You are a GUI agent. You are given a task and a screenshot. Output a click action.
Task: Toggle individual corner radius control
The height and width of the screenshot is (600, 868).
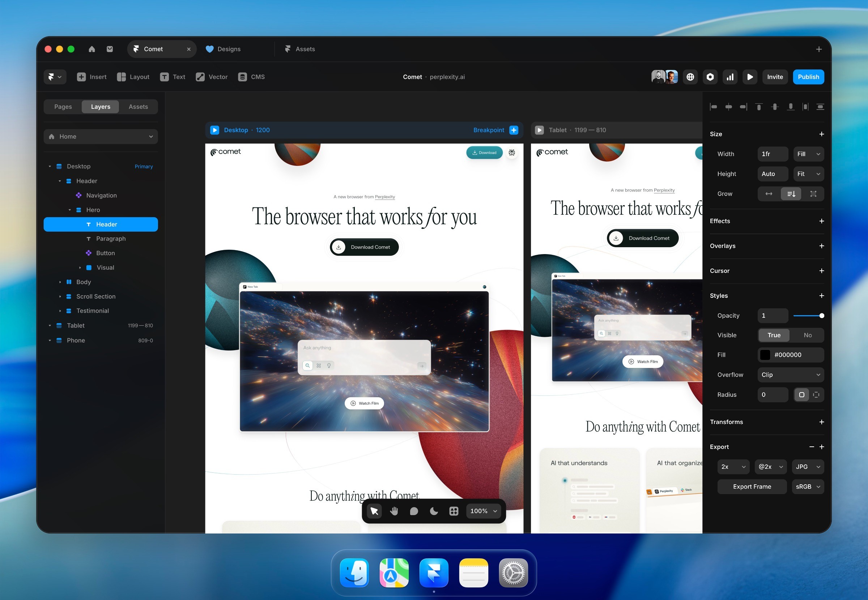pyautogui.click(x=816, y=394)
